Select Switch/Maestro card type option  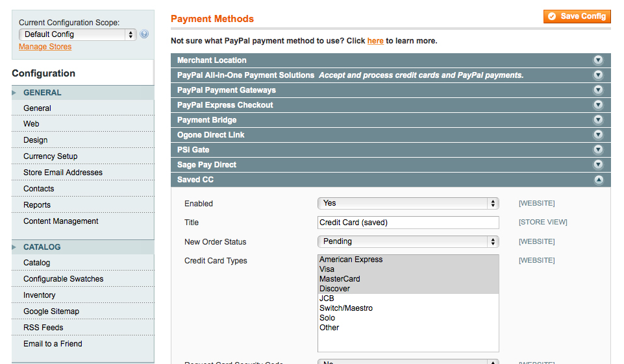[346, 308]
